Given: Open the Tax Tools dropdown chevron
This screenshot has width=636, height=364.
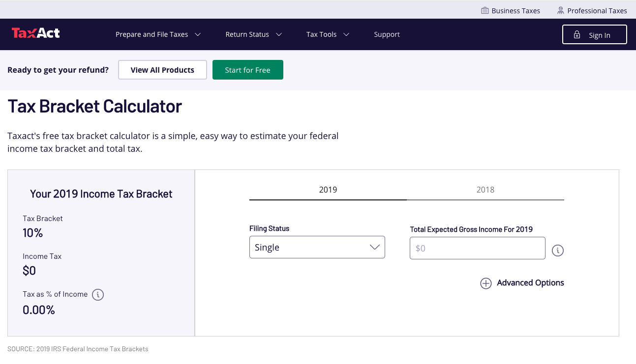Looking at the screenshot, I should pos(346,34).
